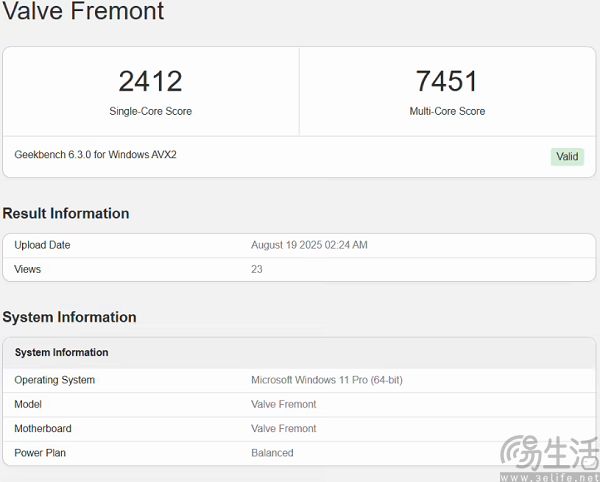Click the Views row label
This screenshot has width=600, height=482.
click(28, 269)
